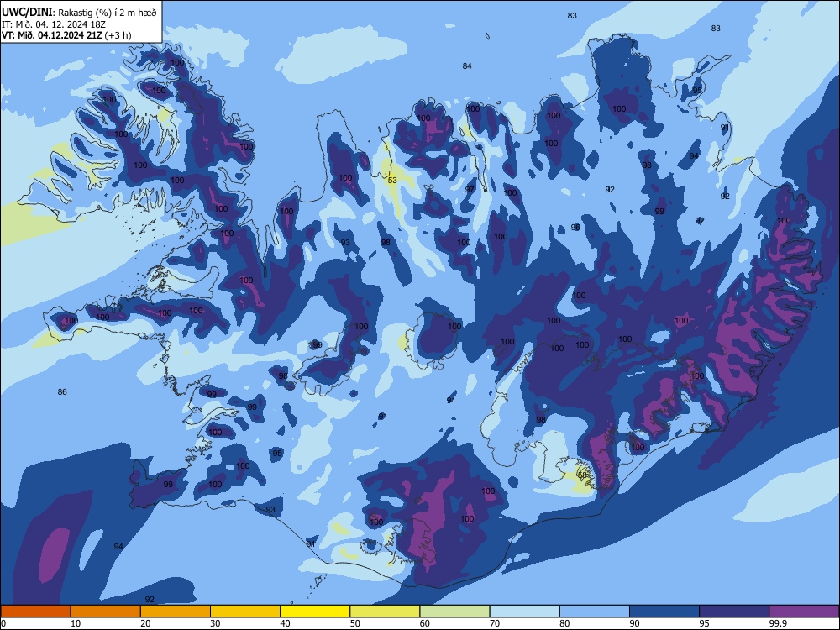Click the purple legend swatch above 99.9
Screen dimensions: 840x630
804,612
